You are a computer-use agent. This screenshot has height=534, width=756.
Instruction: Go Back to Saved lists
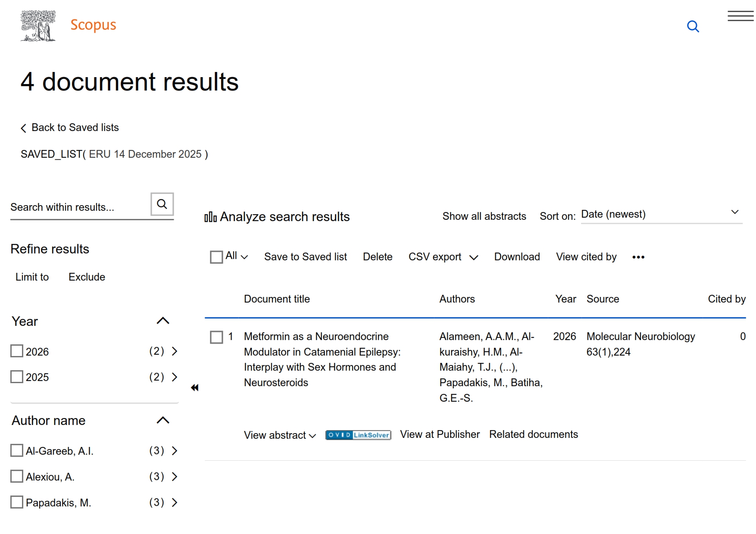coord(70,128)
